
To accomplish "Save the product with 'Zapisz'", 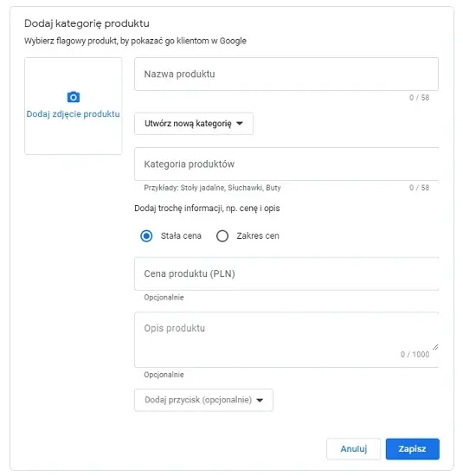I will point(413,448).
